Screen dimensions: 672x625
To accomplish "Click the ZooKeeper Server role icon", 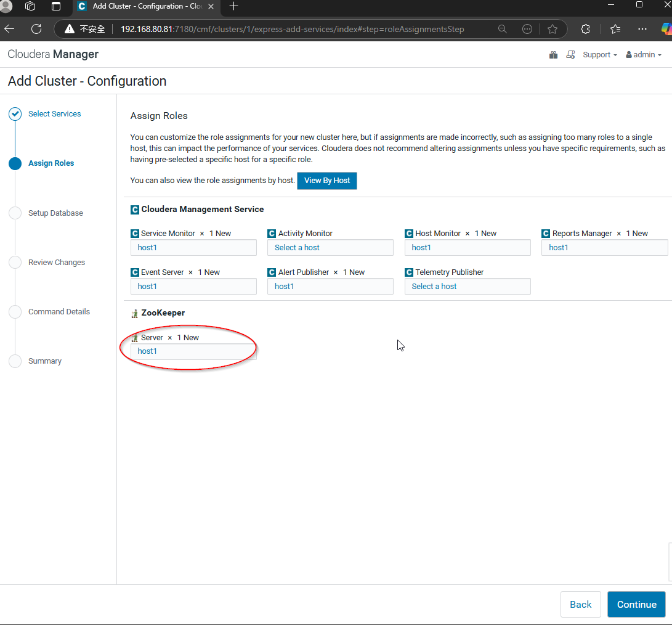I will pos(134,338).
